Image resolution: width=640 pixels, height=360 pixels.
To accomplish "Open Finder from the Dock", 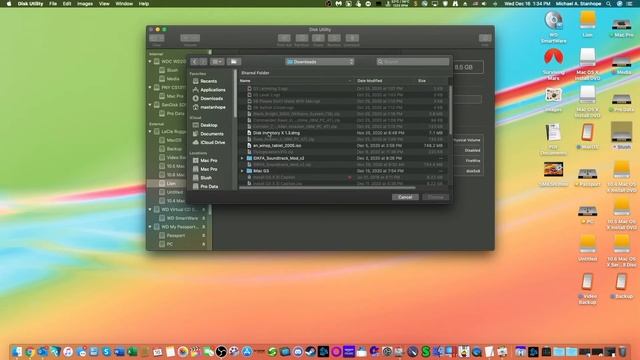I will coord(17,351).
